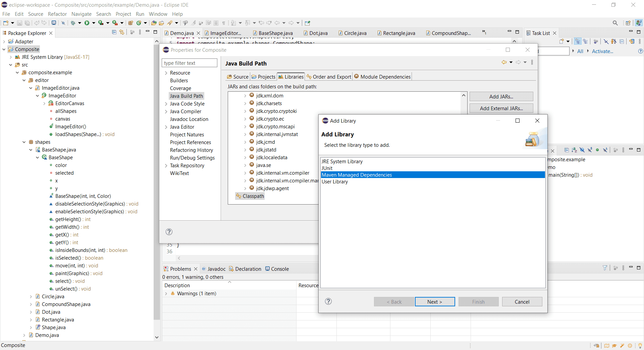Click the Scheduled presentation icon in Task List
This screenshot has width=644, height=350.
[585, 41]
